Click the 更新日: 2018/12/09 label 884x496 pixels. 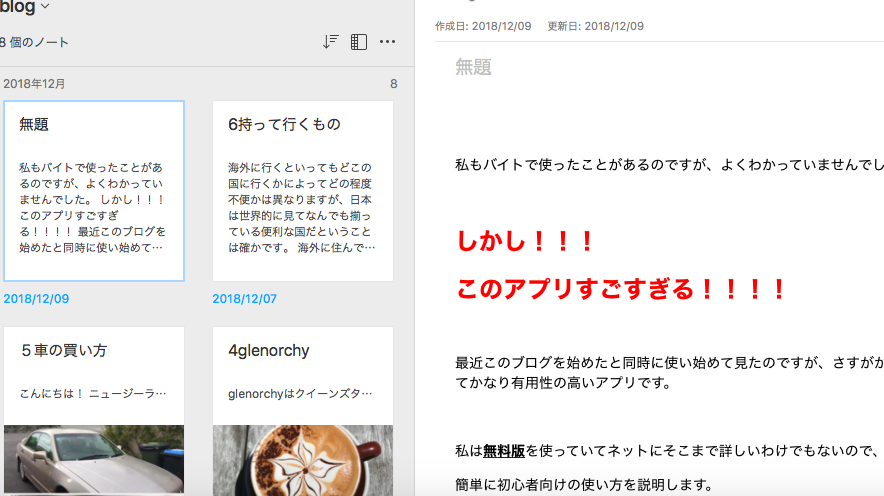(595, 26)
